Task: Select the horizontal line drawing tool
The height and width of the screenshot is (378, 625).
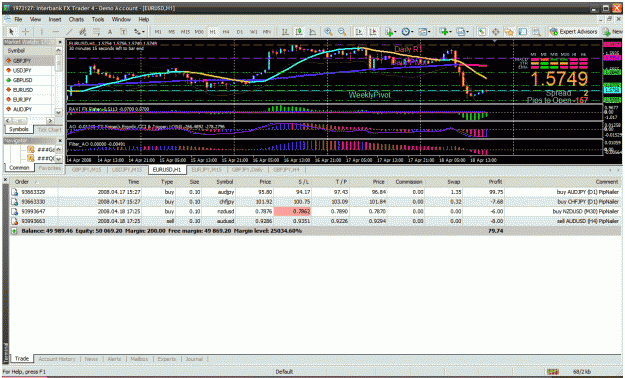Action: coord(55,32)
